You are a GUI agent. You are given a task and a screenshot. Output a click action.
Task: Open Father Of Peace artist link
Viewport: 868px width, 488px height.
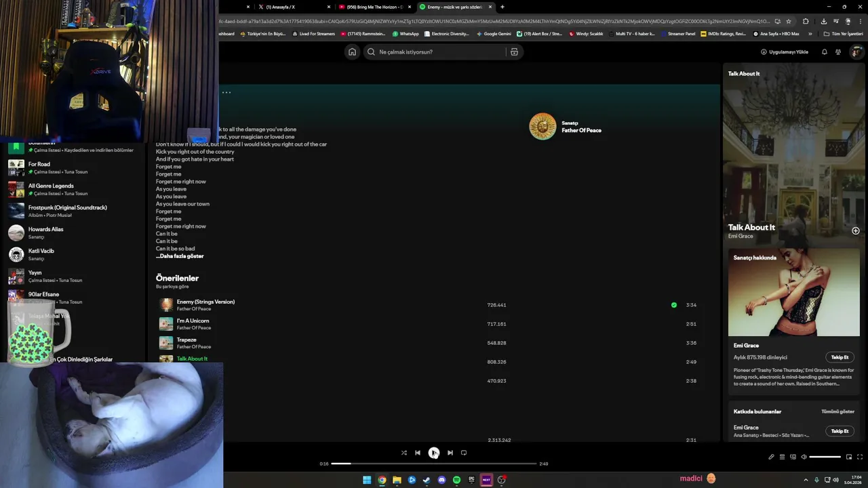(581, 130)
